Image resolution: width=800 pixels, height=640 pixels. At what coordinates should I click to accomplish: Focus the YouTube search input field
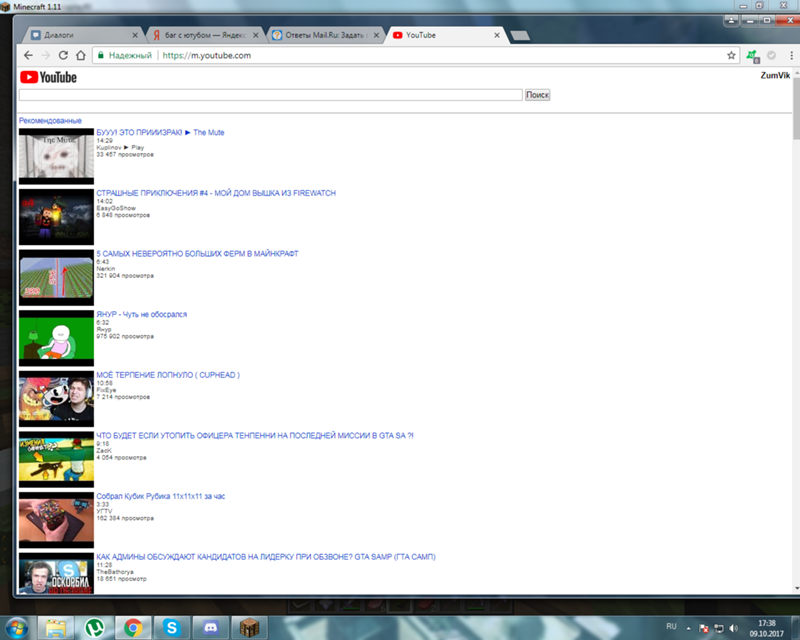point(270,95)
